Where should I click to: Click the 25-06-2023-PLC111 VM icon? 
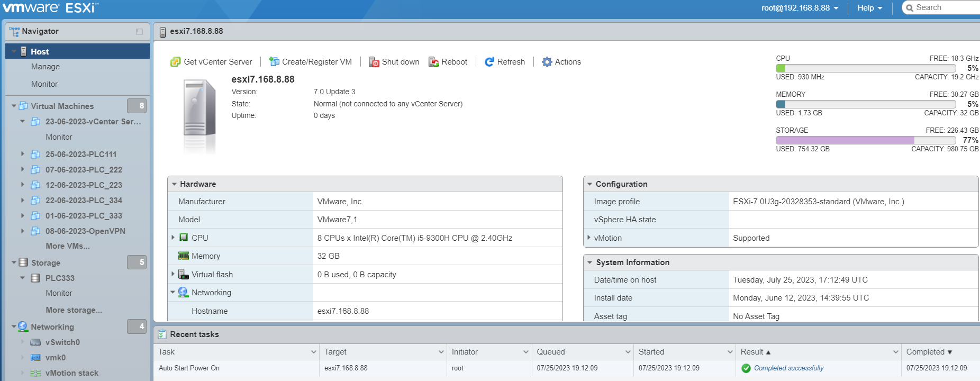35,155
